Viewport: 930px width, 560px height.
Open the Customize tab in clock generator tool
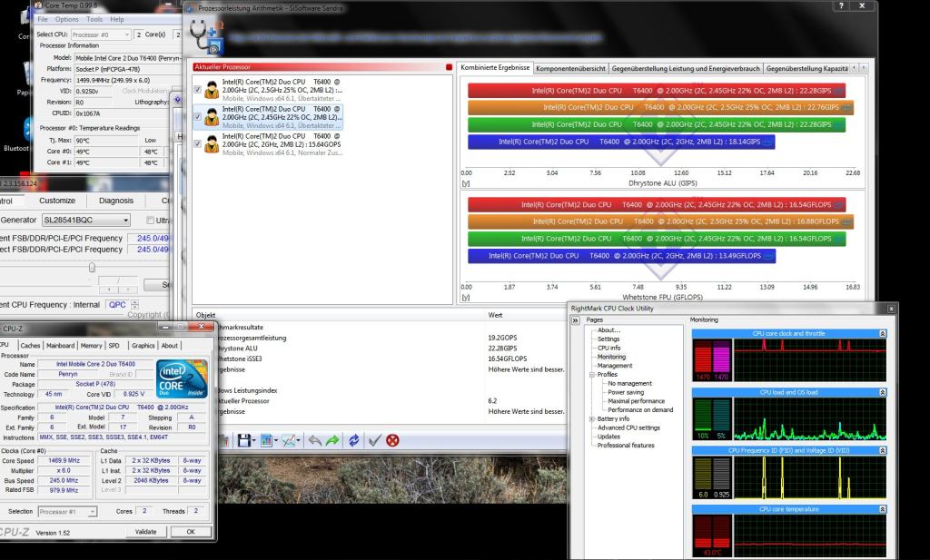click(x=57, y=201)
